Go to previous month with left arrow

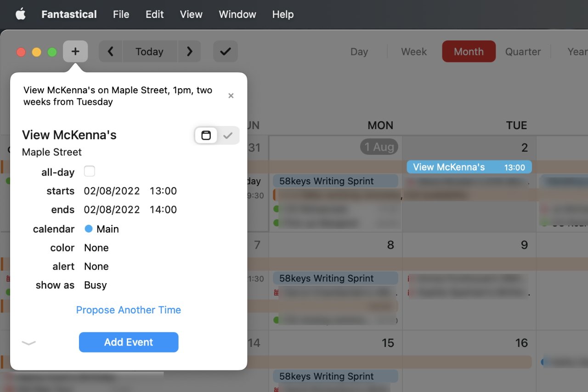point(111,51)
